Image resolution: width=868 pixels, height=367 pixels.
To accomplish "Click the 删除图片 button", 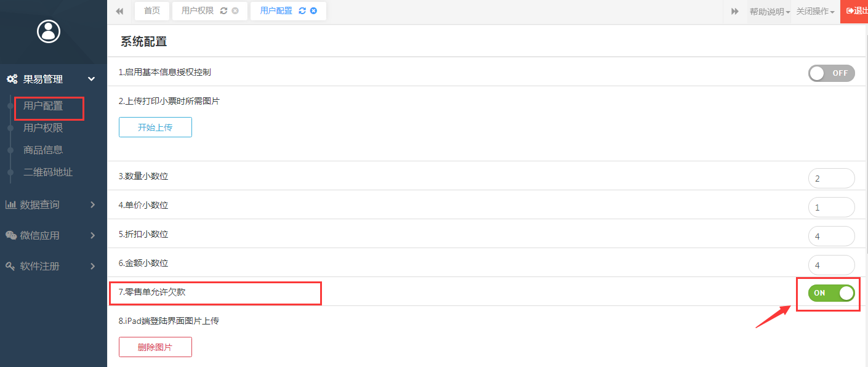I will [155, 347].
